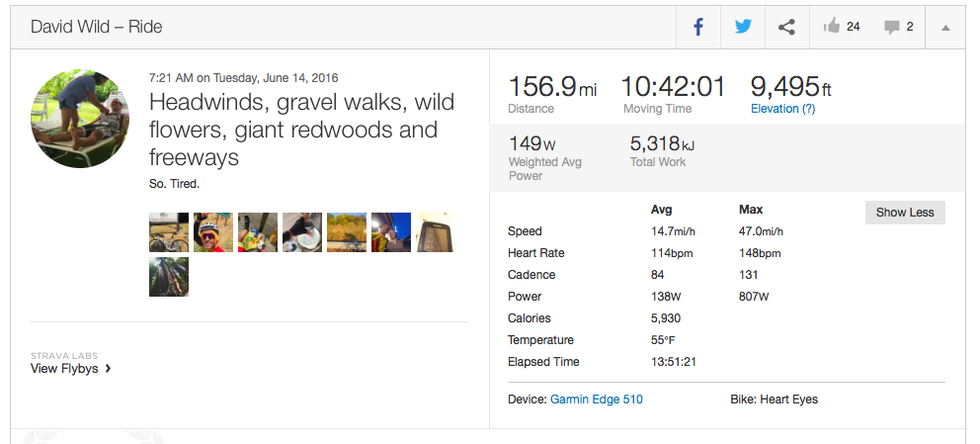Open the Elevation (?) help link

783,109
